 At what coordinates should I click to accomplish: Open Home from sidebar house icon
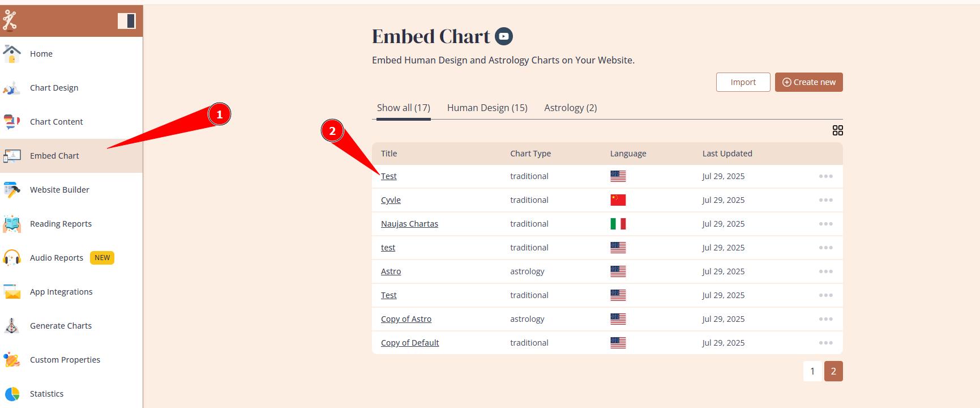[11, 54]
